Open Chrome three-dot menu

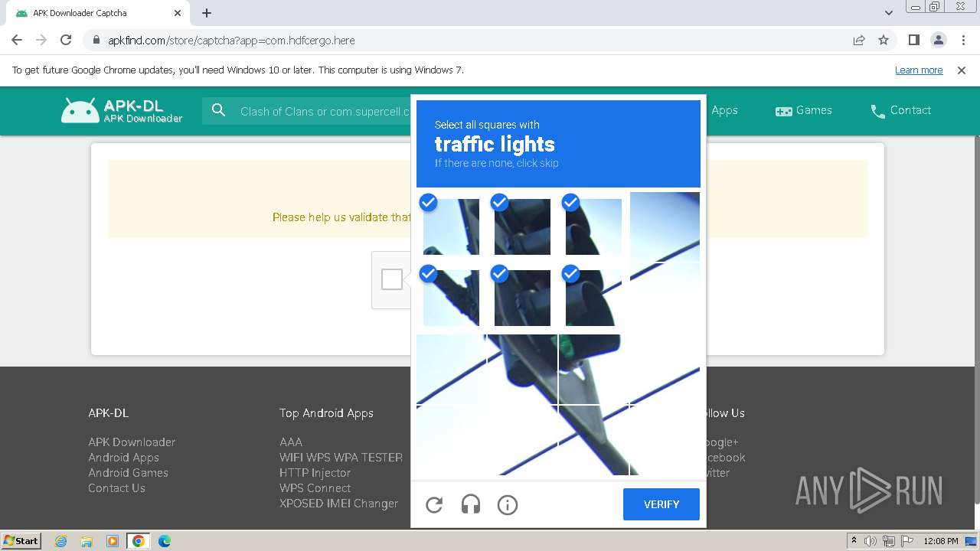coord(962,40)
